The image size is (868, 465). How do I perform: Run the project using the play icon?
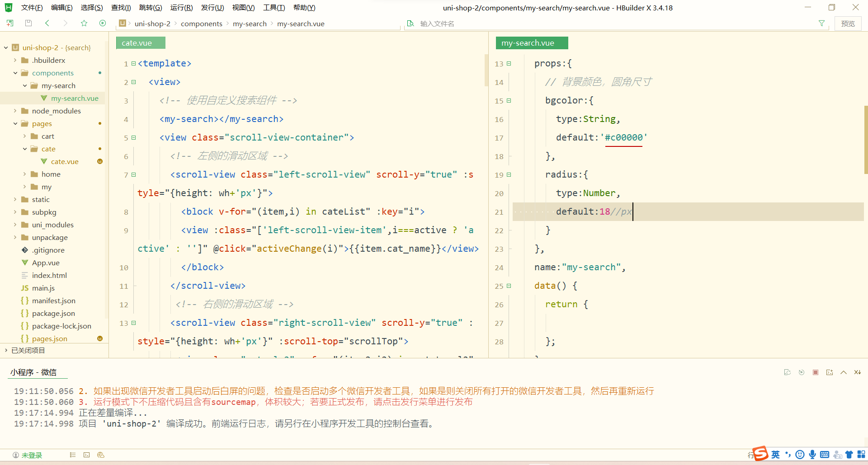[x=103, y=23]
